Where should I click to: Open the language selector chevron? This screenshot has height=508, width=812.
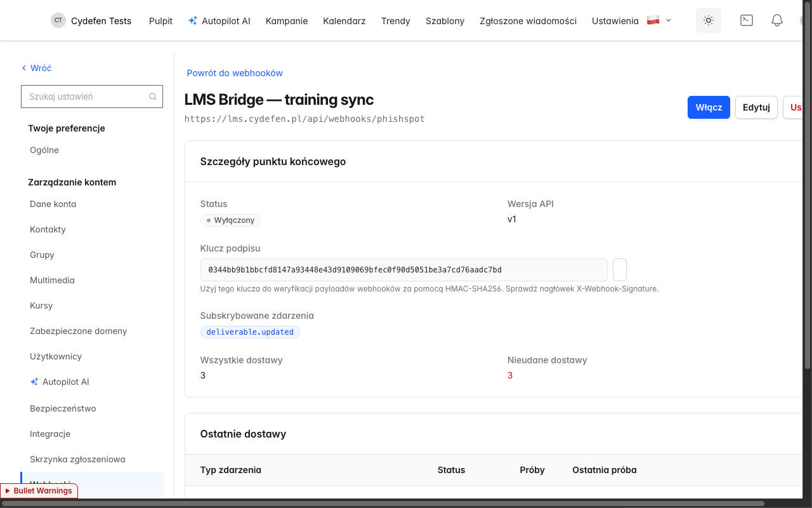pos(669,20)
